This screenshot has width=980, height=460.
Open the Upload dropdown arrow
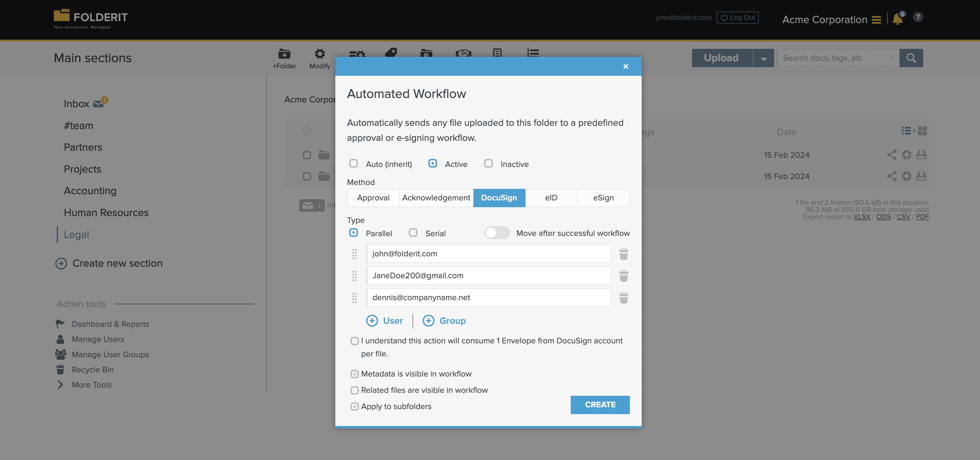763,58
